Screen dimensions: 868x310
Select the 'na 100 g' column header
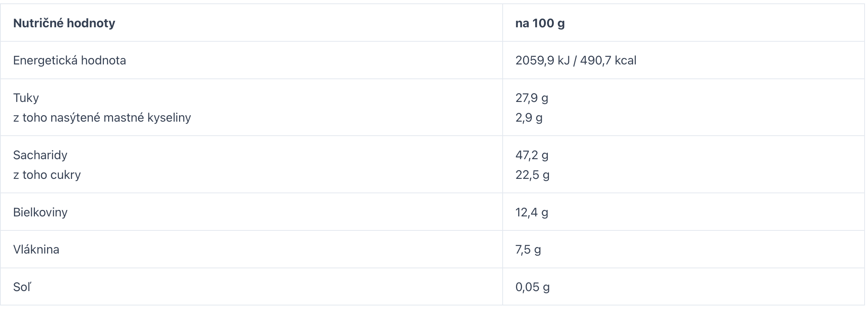click(540, 23)
